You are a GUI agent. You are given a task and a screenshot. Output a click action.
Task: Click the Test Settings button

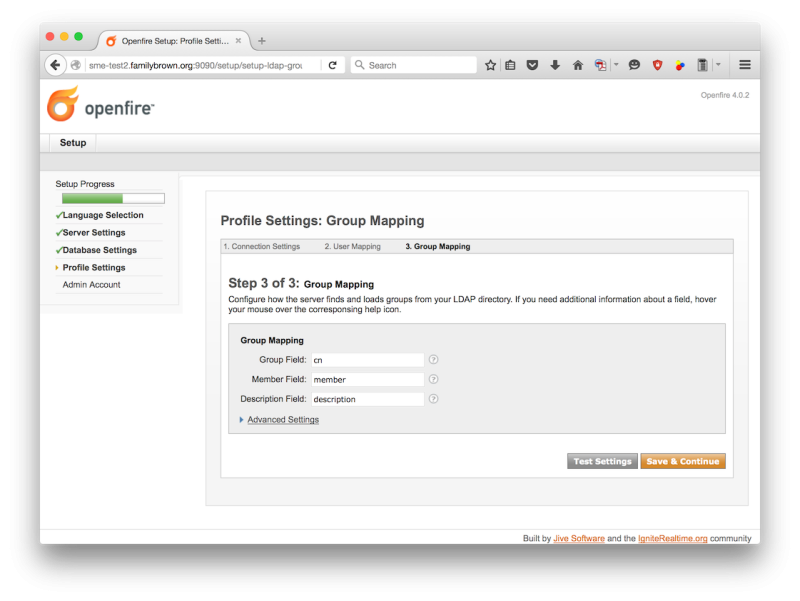[602, 461]
